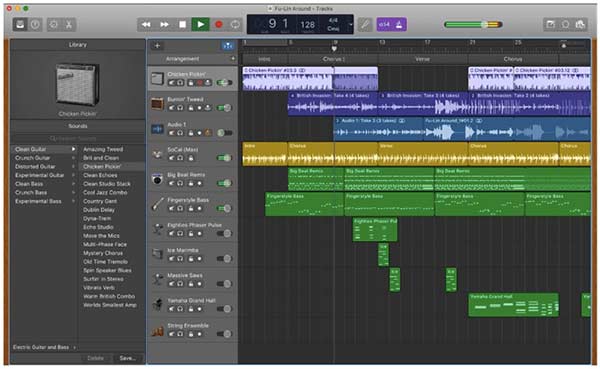Click the Save... button in Library
This screenshot has width=600, height=369.
[x=127, y=358]
